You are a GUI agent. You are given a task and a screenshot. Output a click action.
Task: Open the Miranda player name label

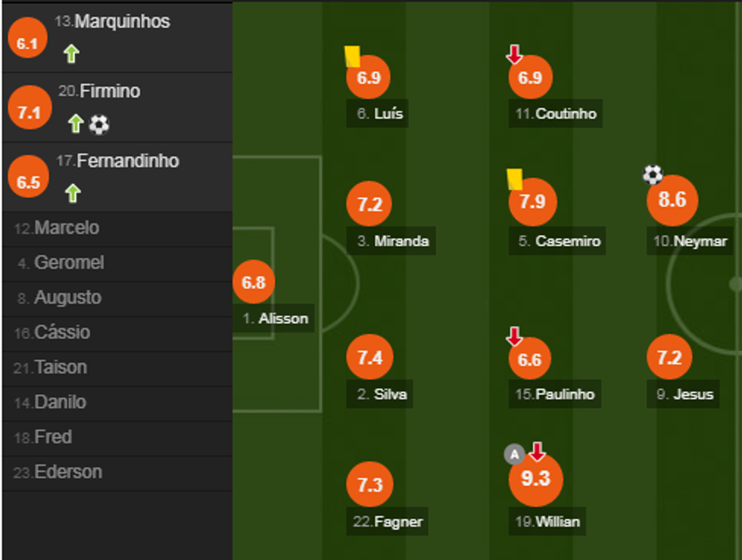392,241
